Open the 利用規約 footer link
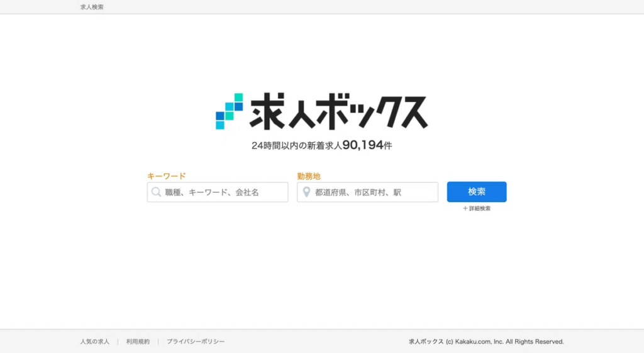This screenshot has height=353, width=644. [138, 342]
